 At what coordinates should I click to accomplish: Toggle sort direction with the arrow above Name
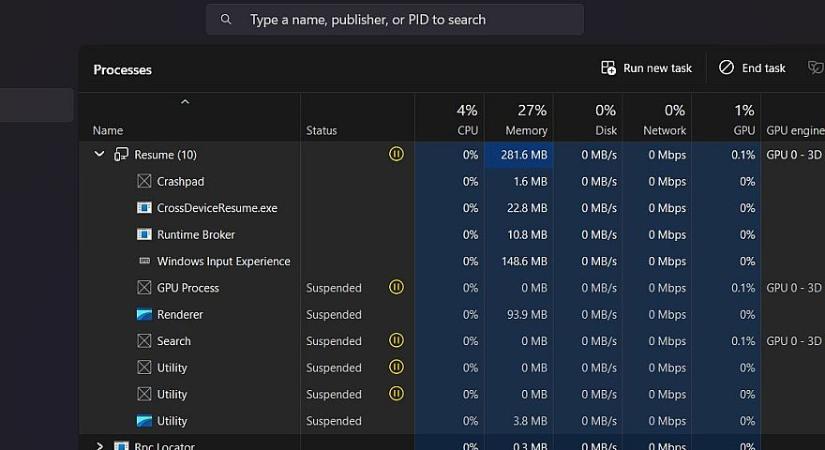[x=185, y=102]
